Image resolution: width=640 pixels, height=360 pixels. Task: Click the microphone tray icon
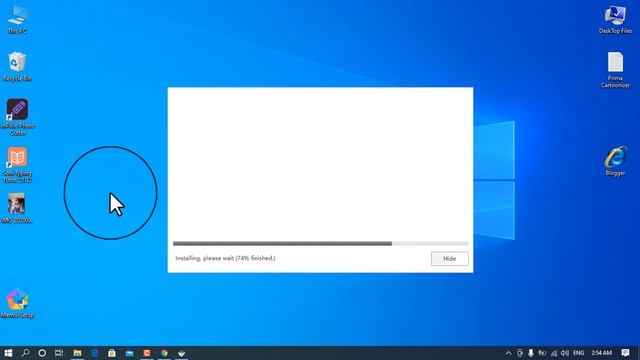pyautogui.click(x=531, y=353)
